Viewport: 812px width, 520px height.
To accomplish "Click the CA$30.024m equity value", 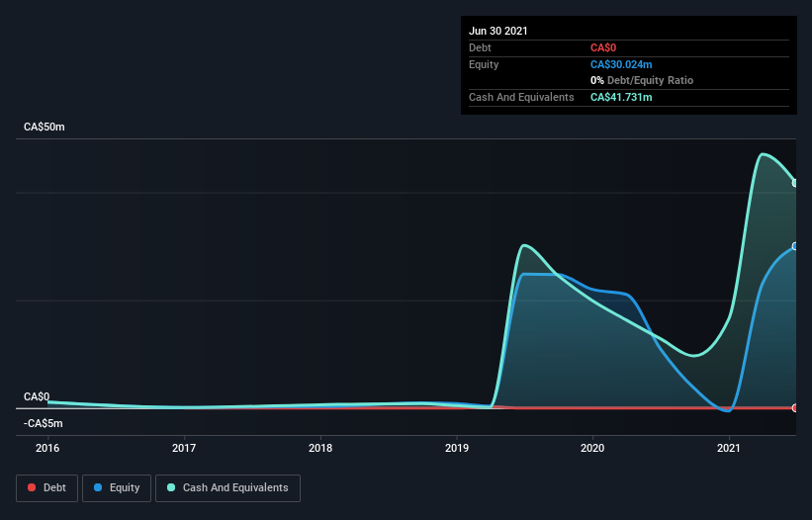I will pyautogui.click(x=621, y=64).
